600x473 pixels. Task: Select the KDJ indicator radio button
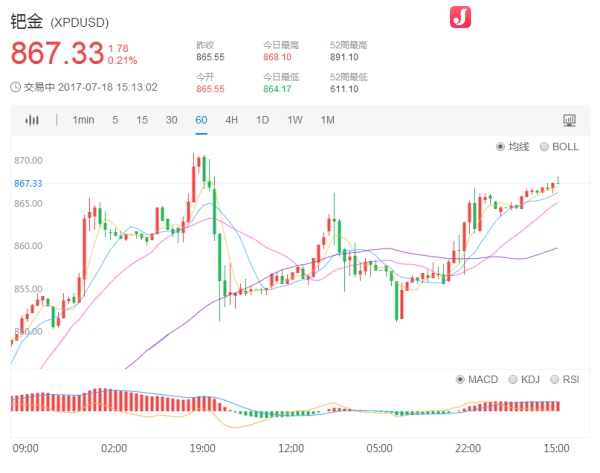pos(513,379)
